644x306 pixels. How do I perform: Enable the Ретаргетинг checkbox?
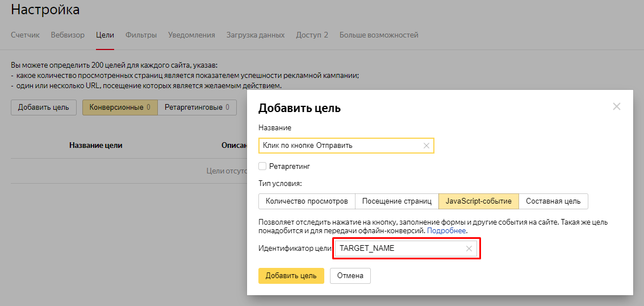[x=262, y=166]
